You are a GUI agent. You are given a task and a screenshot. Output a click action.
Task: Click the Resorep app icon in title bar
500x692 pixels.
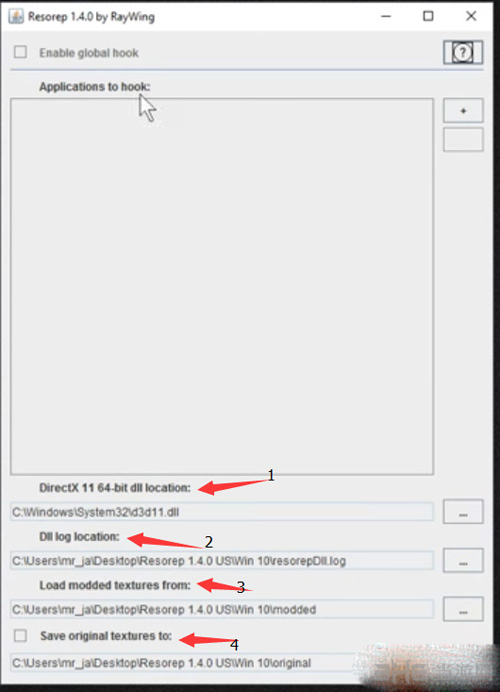click(x=16, y=17)
